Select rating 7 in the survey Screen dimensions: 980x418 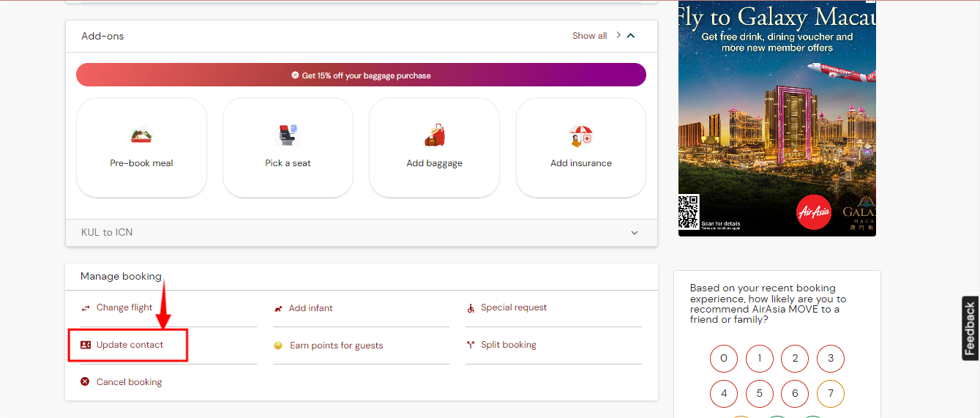[x=831, y=394]
